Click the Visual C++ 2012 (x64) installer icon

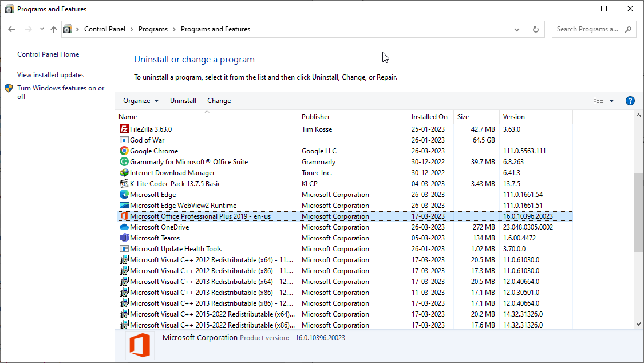point(124,259)
